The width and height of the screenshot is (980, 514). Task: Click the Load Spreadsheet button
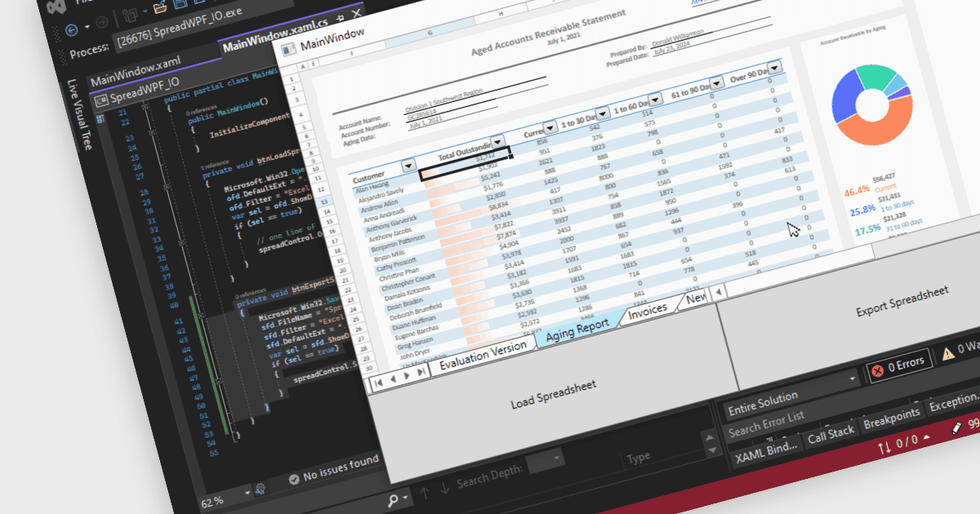(554, 393)
